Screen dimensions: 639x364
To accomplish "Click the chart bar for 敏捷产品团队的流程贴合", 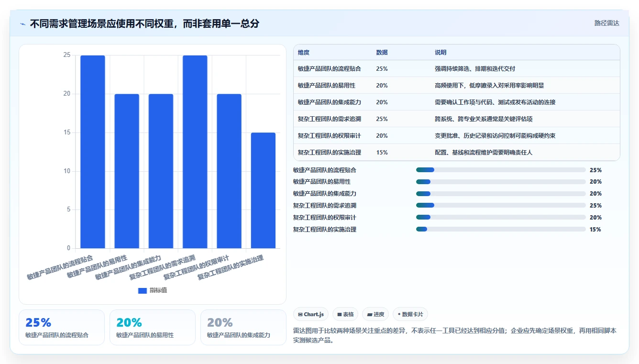I will click(93, 152).
